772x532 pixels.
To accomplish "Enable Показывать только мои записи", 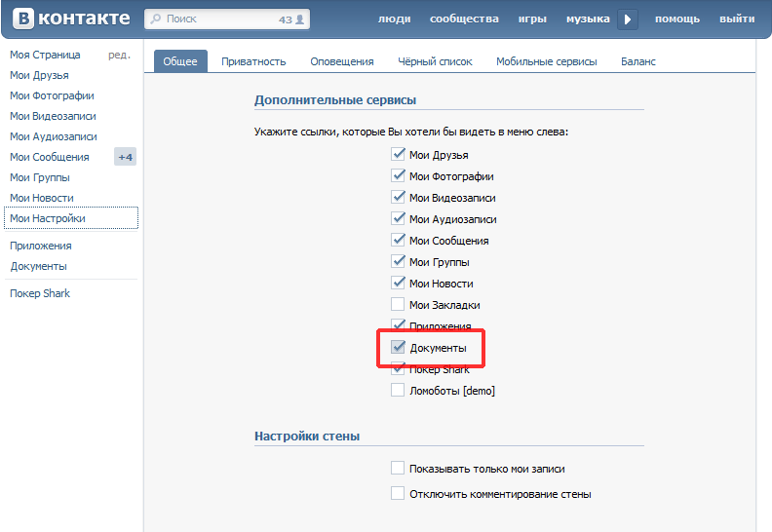I will tap(398, 469).
